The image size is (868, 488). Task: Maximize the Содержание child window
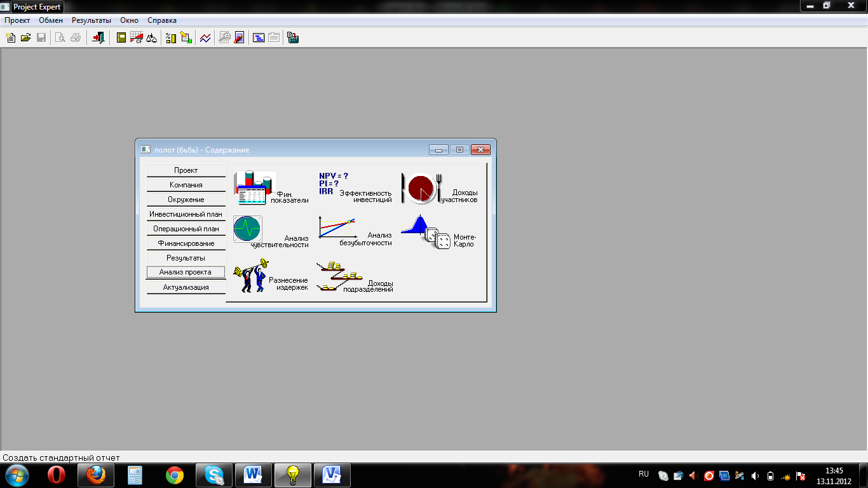point(459,150)
